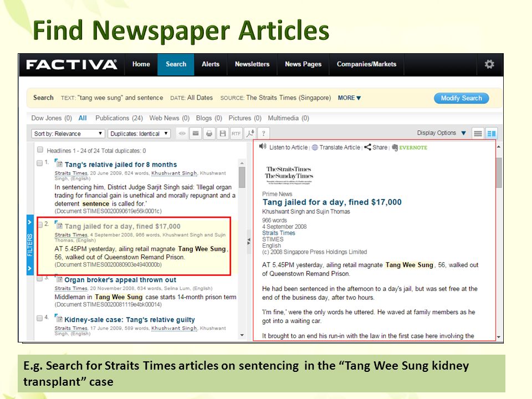Print articles using the printer icon
Image resolution: width=532 pixels, height=399 pixels.
click(x=209, y=134)
